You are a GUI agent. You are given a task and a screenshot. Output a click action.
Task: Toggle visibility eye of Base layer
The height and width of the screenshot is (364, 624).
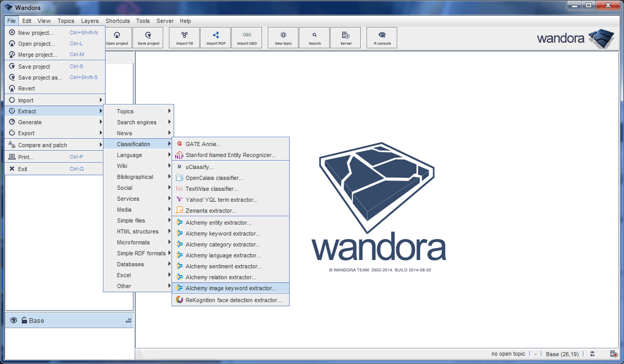[x=14, y=320]
